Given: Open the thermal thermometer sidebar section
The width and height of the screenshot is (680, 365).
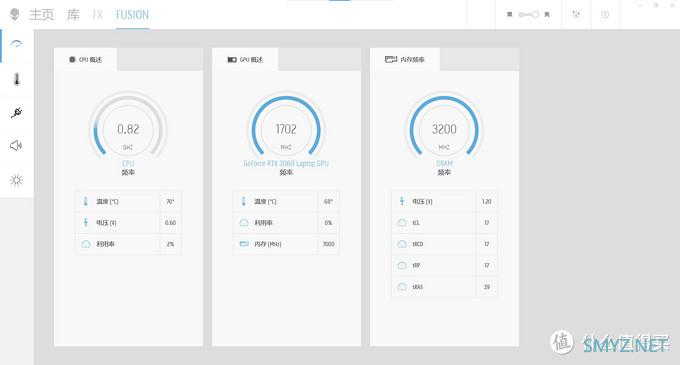Looking at the screenshot, I should click(16, 79).
